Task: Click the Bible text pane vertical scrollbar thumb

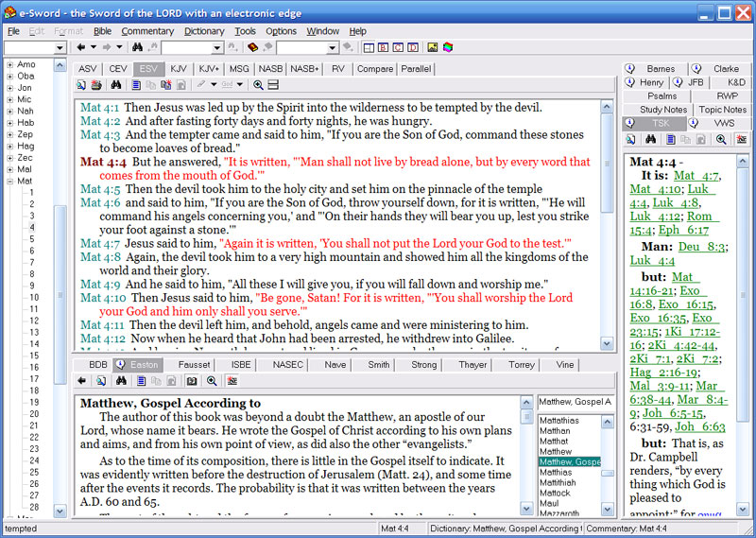Action: click(607, 163)
